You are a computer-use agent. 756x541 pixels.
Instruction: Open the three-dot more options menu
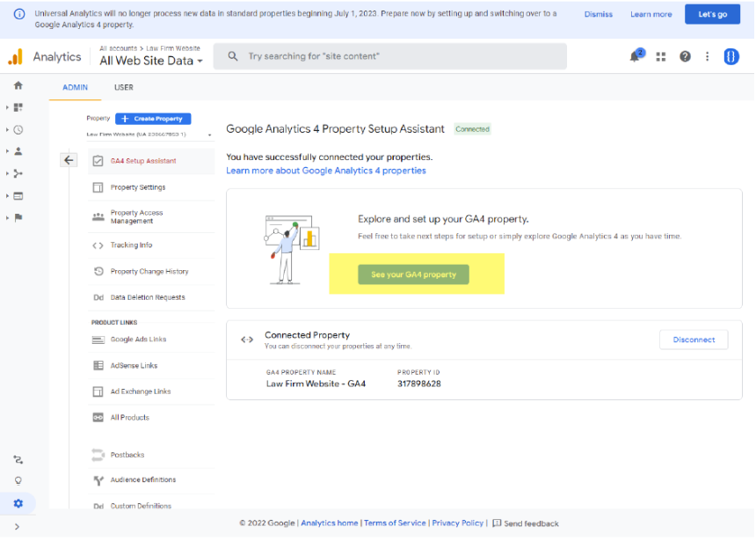(x=707, y=56)
